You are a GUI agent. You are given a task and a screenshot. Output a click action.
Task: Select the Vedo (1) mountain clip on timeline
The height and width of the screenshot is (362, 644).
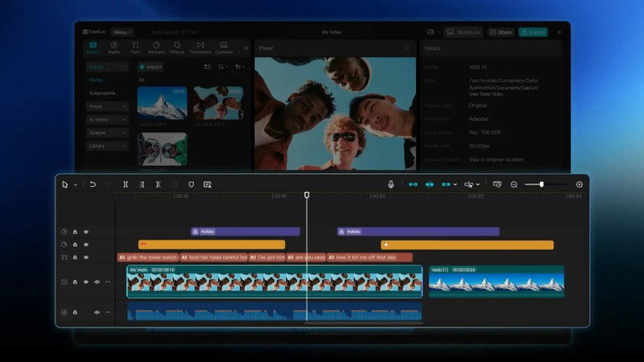(496, 282)
